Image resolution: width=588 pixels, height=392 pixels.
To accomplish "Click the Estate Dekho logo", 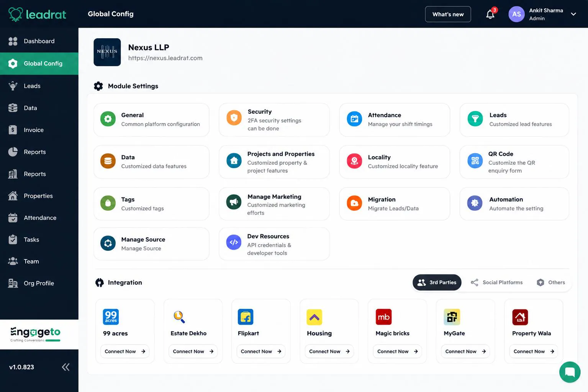I will (179, 317).
